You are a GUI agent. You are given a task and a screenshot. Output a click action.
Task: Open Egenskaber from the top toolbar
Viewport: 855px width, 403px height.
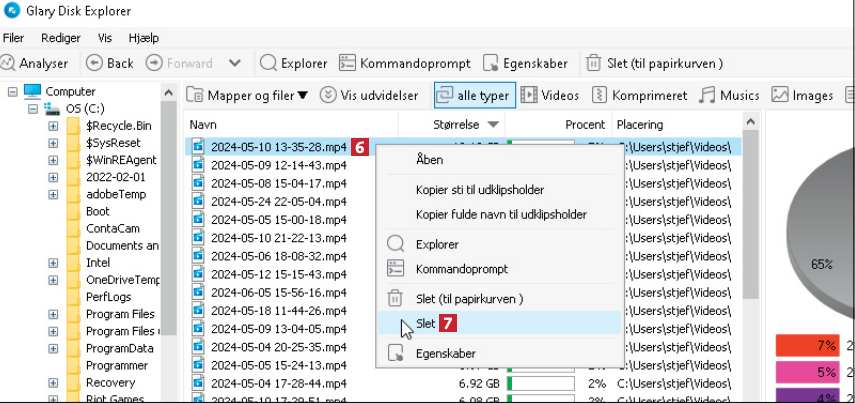point(491,63)
